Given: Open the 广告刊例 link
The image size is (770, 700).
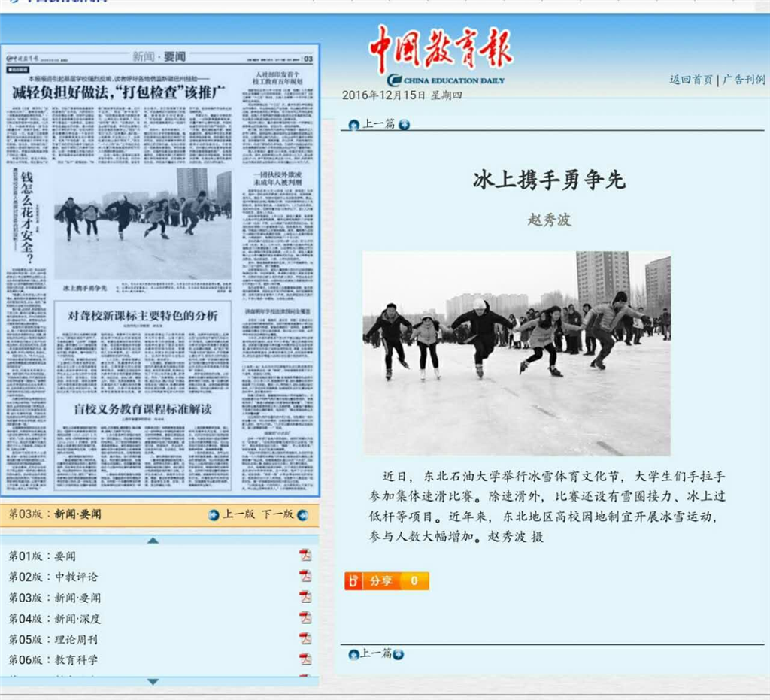Looking at the screenshot, I should [x=744, y=80].
